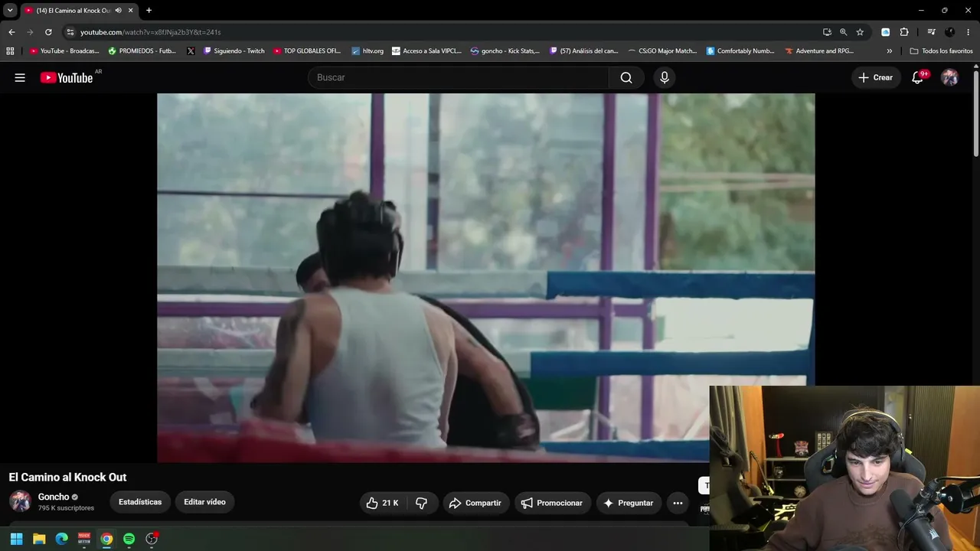Dislike the video with thumbs down
This screenshot has width=980, height=551.
[x=421, y=503]
